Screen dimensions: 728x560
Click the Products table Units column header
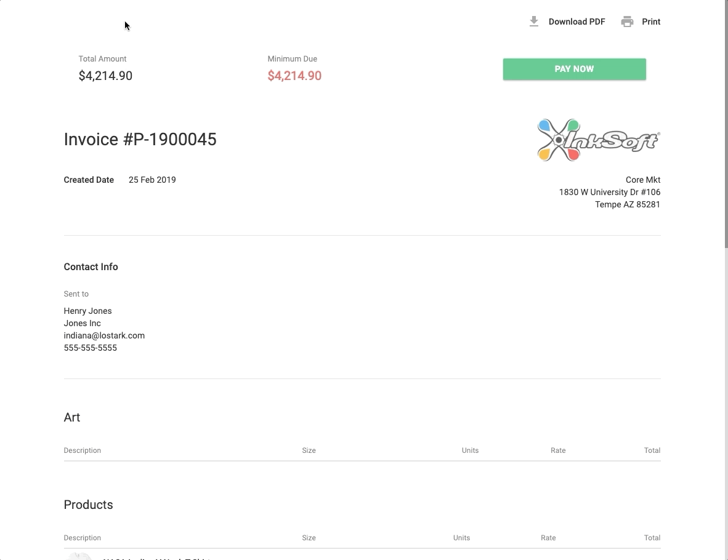[x=461, y=538]
